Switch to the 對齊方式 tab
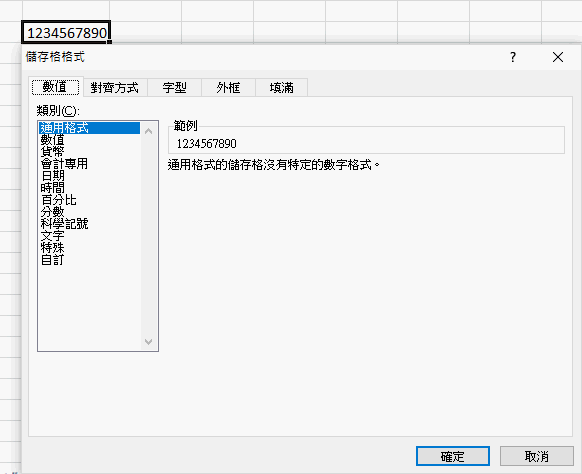The height and width of the screenshot is (474, 582). click(x=115, y=88)
